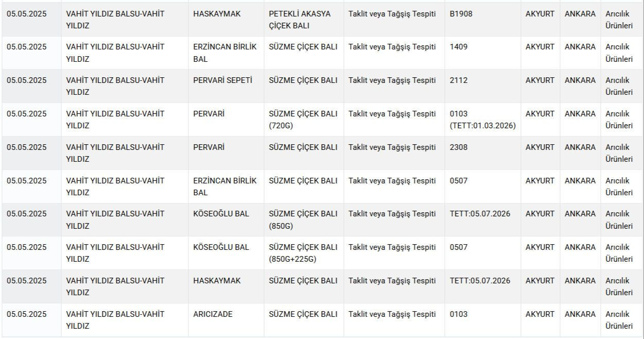The image size is (644, 339).
Task: Click the PETEKLİ AKASYA ÇİÇEK BALI product cell
Action: [300, 20]
